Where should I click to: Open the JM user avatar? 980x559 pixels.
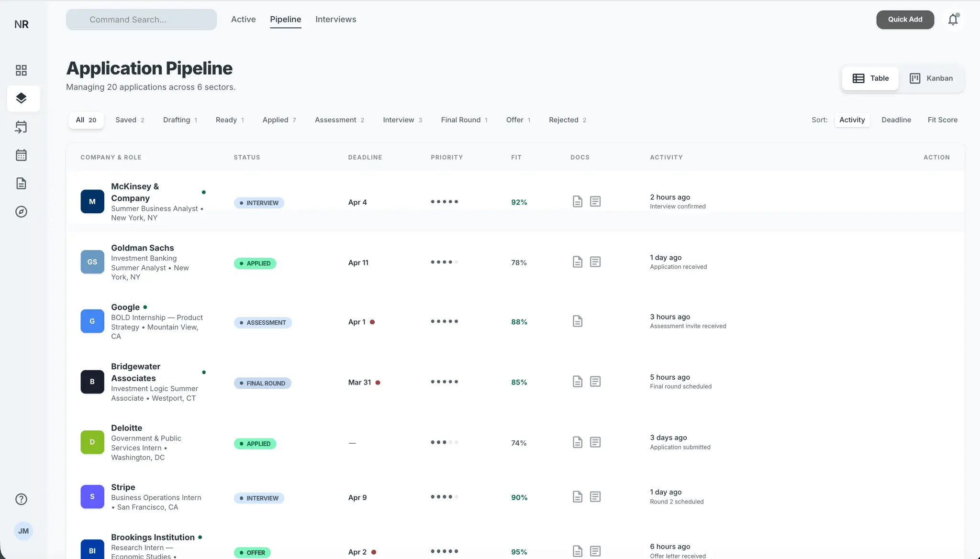23,531
